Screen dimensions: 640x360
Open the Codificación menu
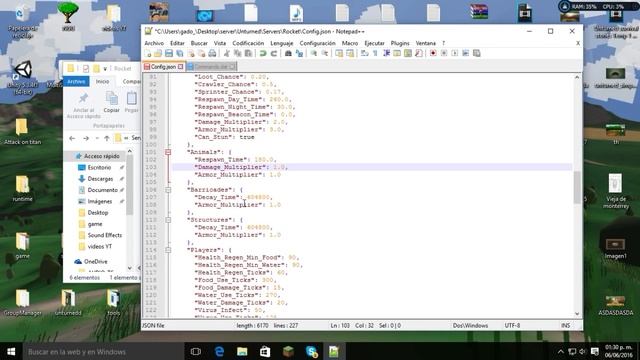(x=248, y=43)
